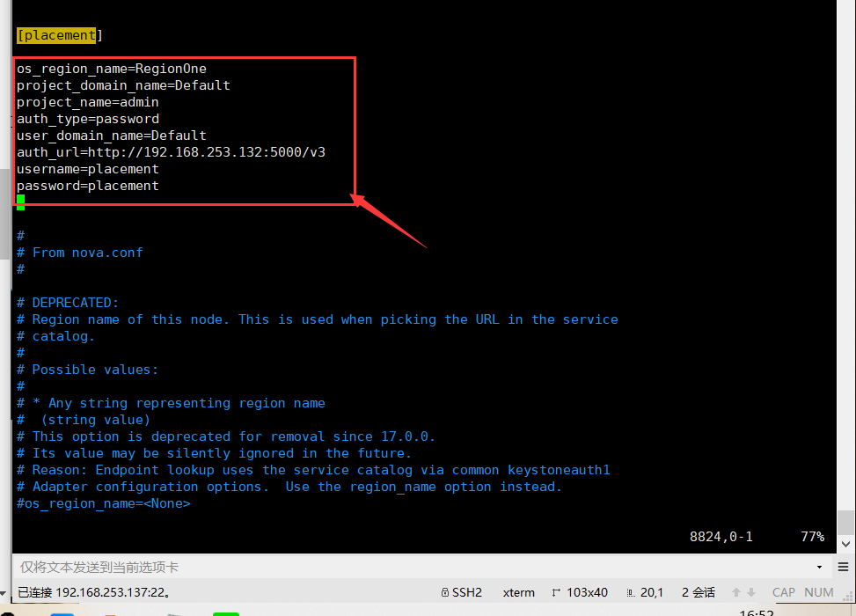The height and width of the screenshot is (616, 856).
Task: Click the username=placement line
Action: point(87,169)
